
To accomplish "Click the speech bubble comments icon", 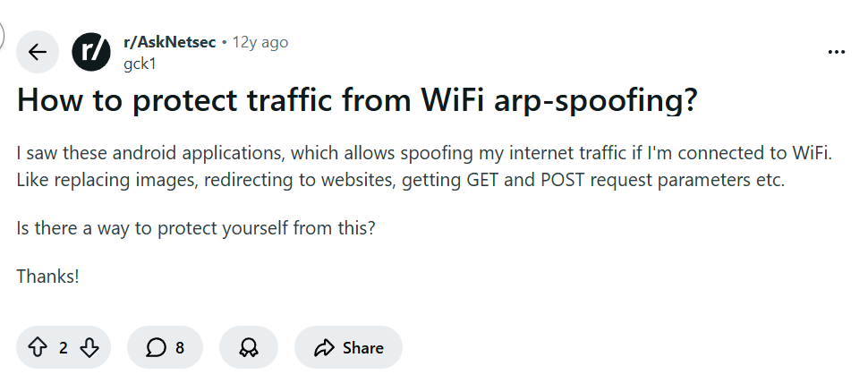I will (156, 348).
